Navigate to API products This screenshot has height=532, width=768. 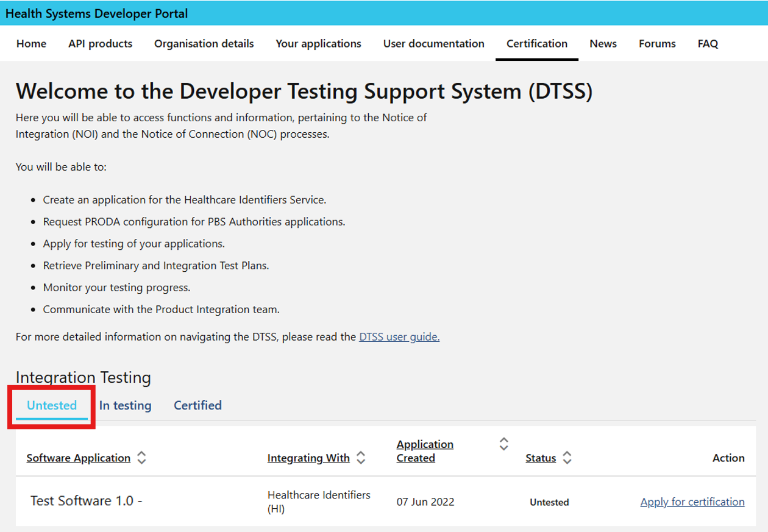tap(101, 43)
